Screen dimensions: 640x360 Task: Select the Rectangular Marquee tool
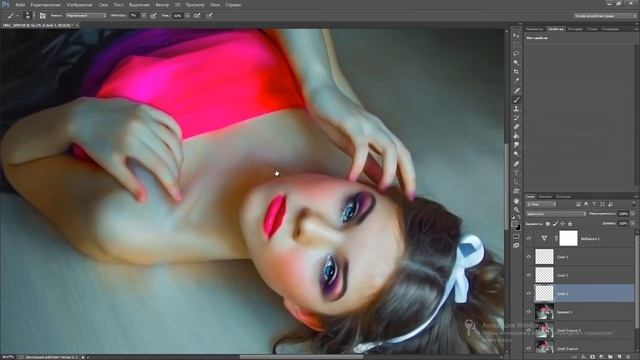(516, 44)
